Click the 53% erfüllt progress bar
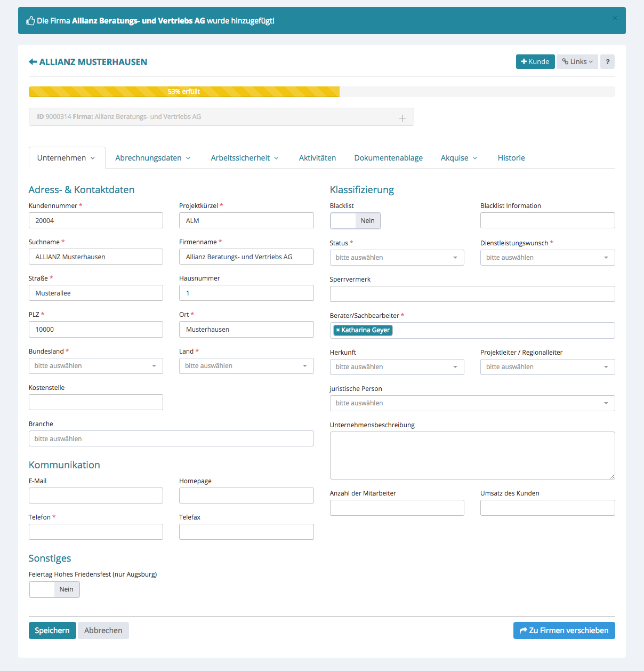This screenshot has width=644, height=671. [x=184, y=92]
